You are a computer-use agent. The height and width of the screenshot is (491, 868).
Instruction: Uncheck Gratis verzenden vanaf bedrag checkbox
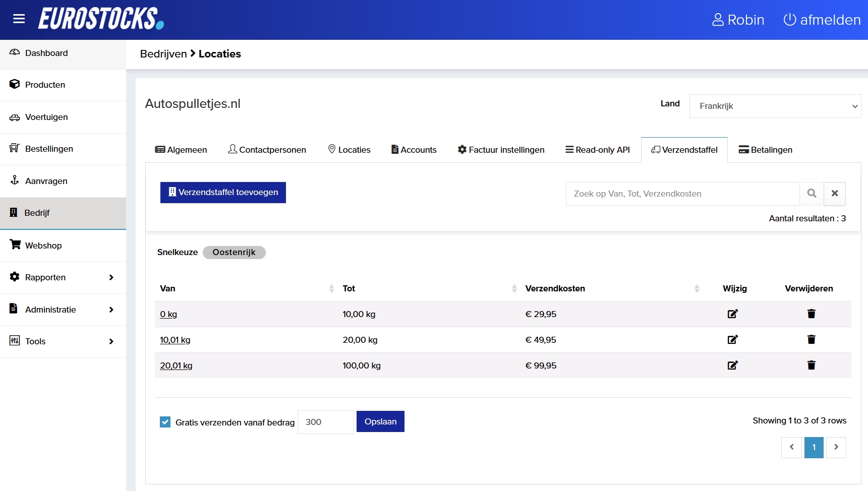(x=165, y=422)
